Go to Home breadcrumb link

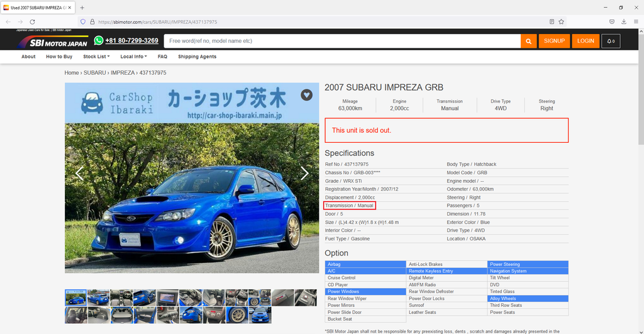click(72, 73)
